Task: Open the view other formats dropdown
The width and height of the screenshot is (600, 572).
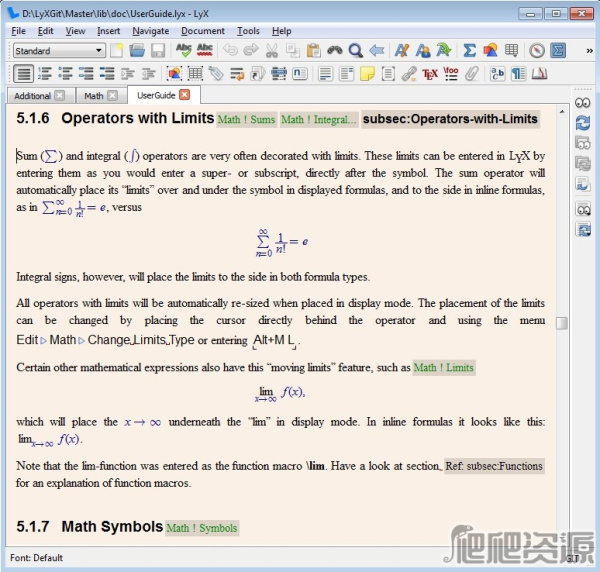Action: tap(583, 209)
